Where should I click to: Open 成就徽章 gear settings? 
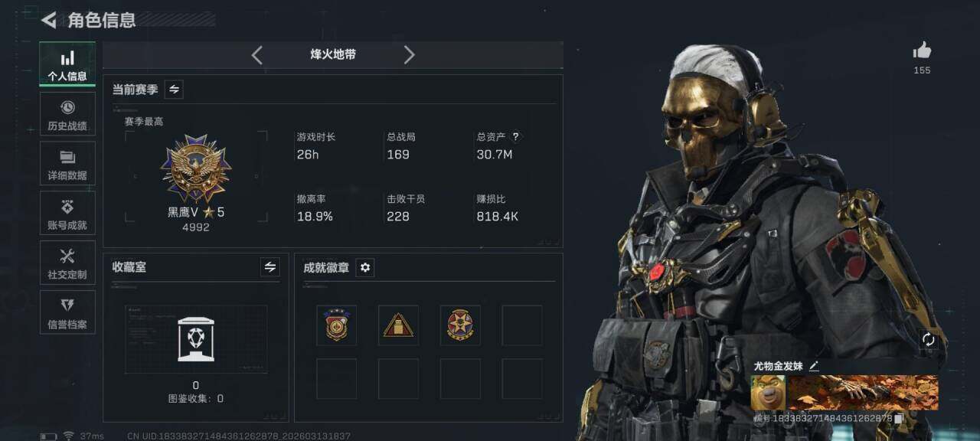tap(365, 267)
